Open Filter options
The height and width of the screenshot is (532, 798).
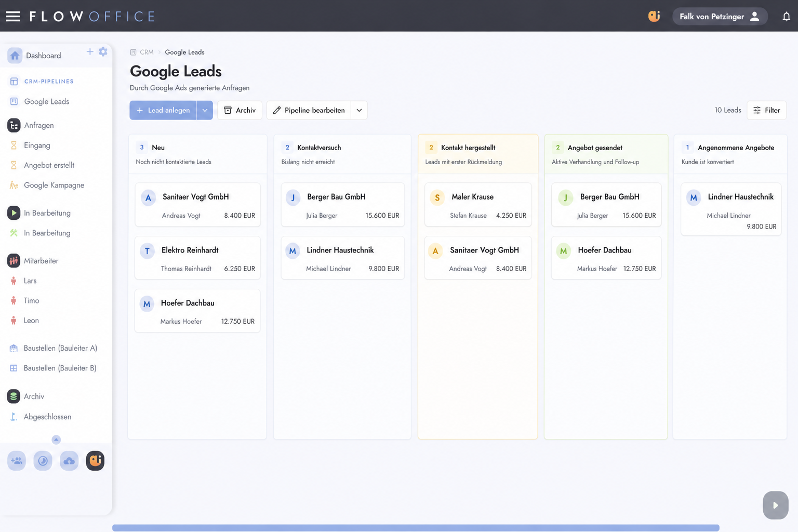[766, 110]
